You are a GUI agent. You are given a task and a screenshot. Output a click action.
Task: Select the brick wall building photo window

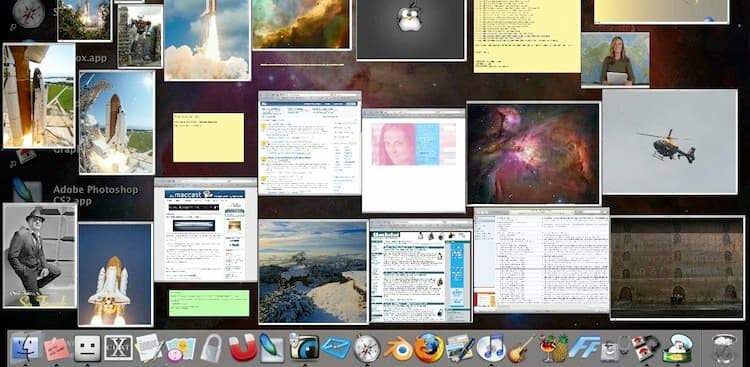pos(677,268)
